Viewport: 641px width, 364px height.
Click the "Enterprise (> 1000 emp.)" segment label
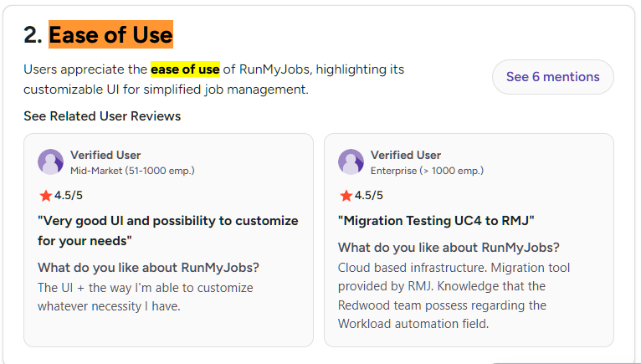pyautogui.click(x=427, y=171)
